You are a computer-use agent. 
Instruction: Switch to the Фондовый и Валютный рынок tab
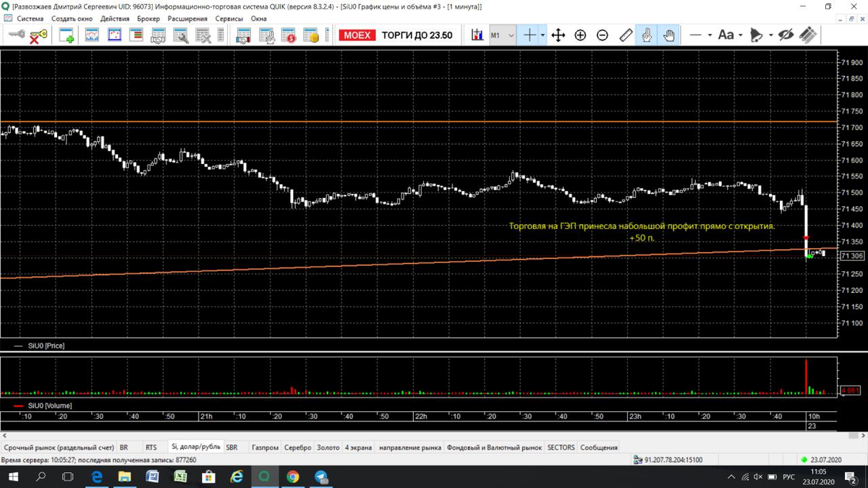[x=494, y=448]
